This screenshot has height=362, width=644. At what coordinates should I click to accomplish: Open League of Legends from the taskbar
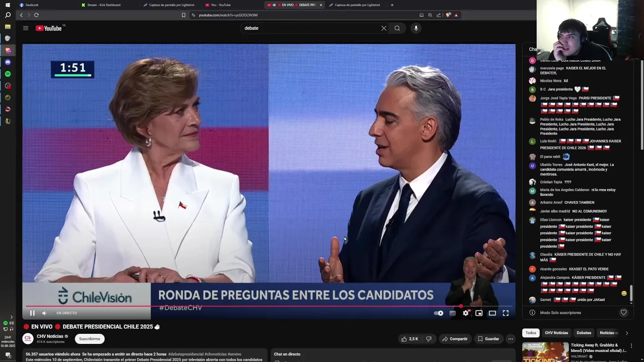click(x=8, y=121)
